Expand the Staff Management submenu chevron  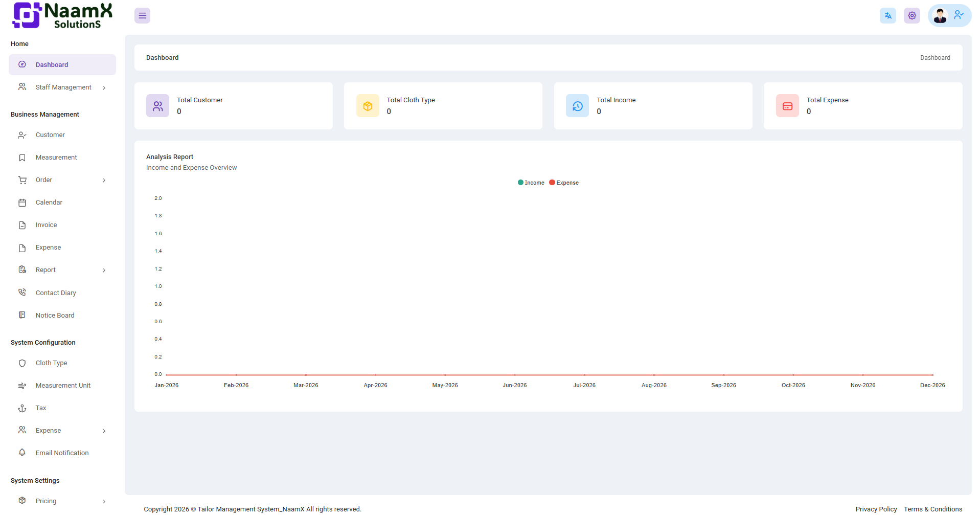click(x=104, y=88)
